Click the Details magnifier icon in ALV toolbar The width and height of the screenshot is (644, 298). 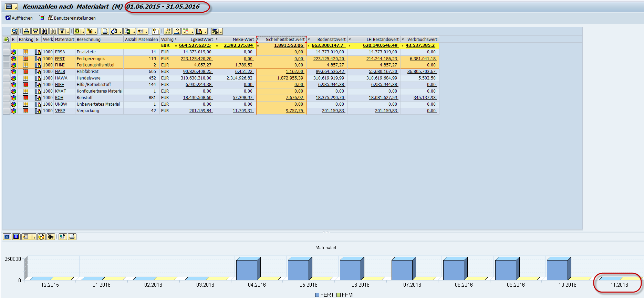tap(15, 31)
